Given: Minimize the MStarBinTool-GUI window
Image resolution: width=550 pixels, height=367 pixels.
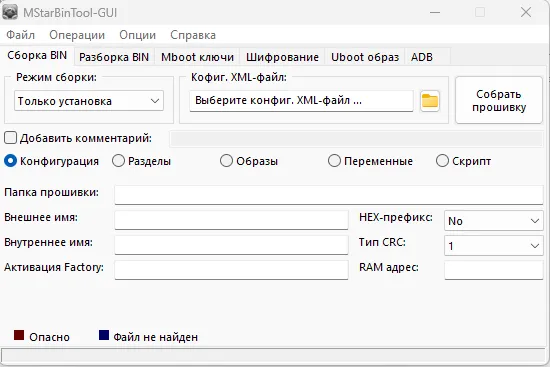Looking at the screenshot, I should coord(435,12).
